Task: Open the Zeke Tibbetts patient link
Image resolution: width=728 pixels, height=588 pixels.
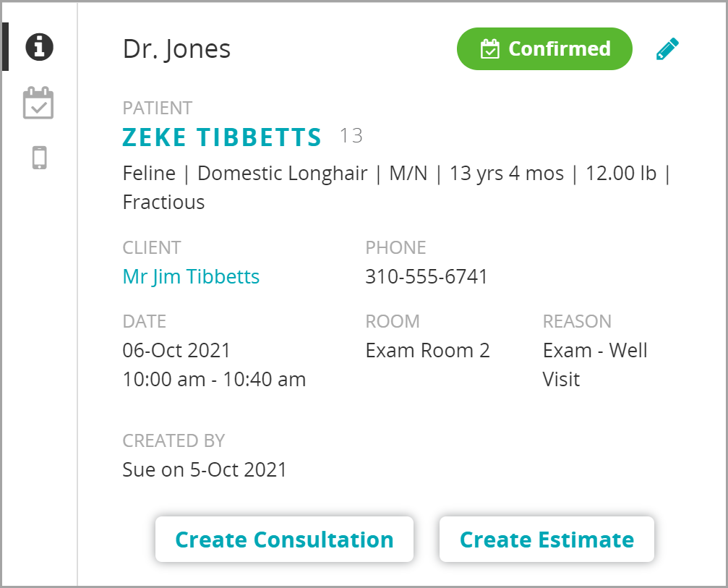Action: [222, 137]
